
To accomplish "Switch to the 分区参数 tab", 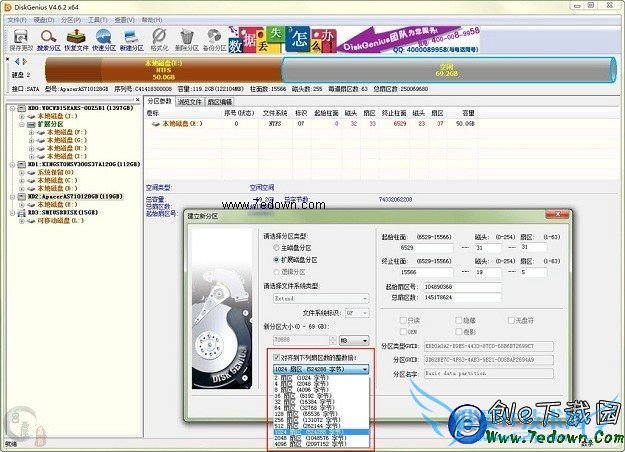I will pos(159,101).
